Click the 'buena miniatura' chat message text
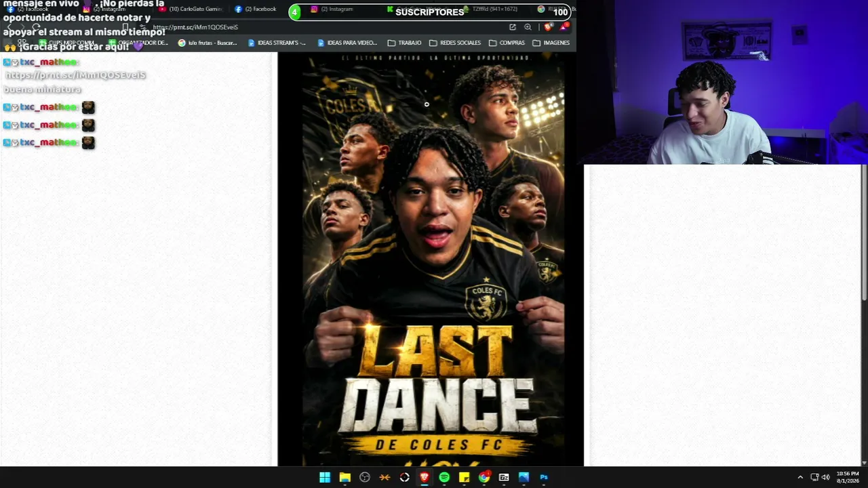 (43, 89)
